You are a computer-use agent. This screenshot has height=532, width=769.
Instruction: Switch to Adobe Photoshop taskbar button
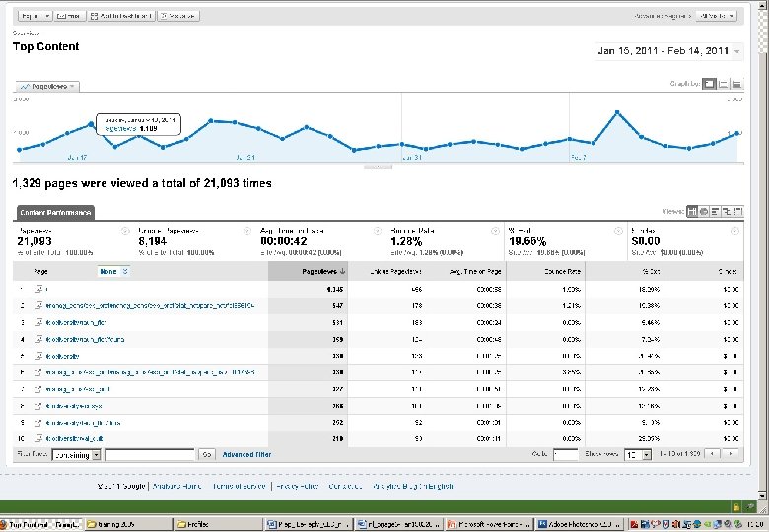pos(580,524)
